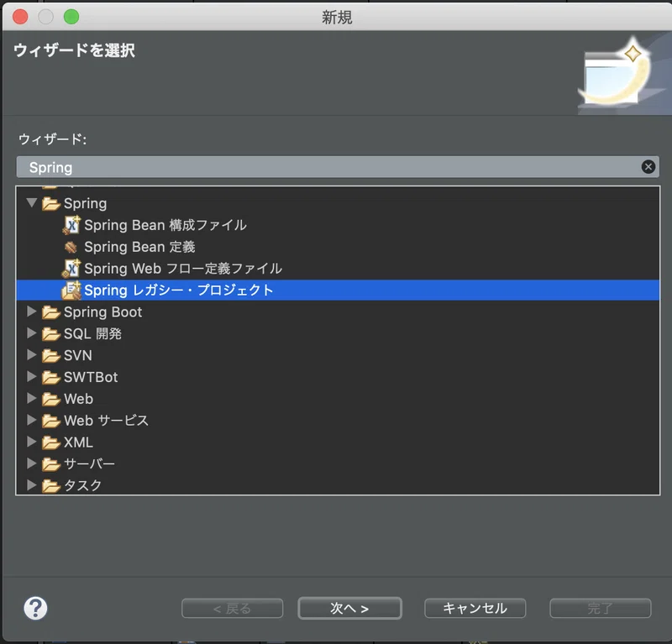
Task: Expand the Spring Boot category
Action: (x=31, y=312)
